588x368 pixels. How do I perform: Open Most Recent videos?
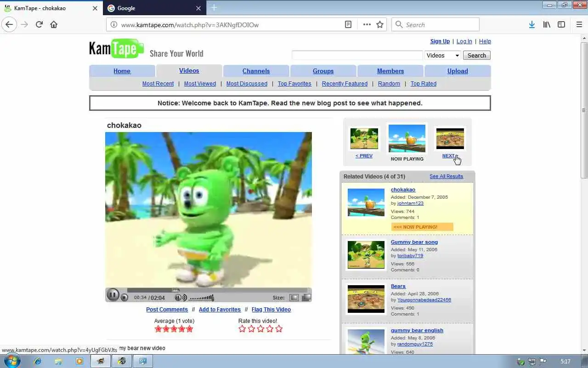158,84
